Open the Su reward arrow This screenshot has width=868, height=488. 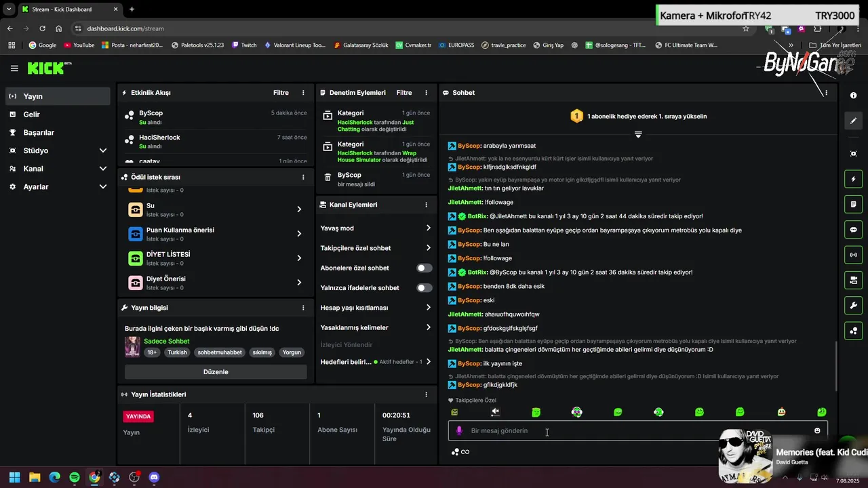(299, 209)
